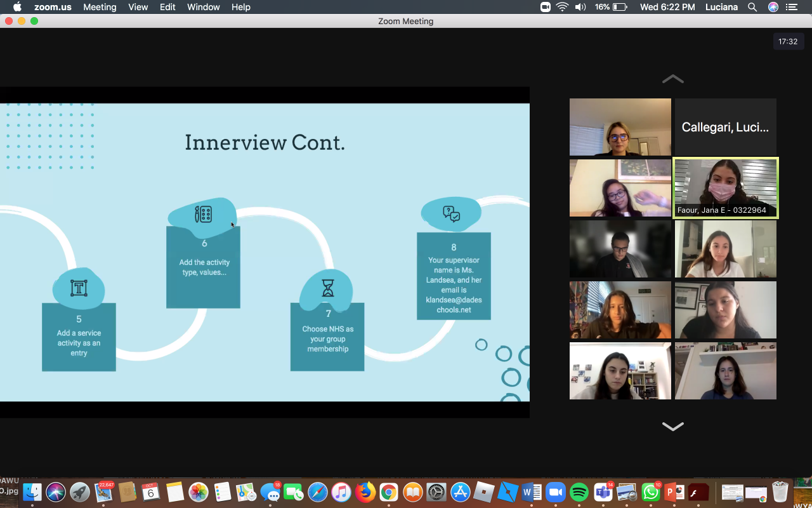Image resolution: width=812 pixels, height=508 pixels.
Task: Open Spotlight search in menu bar
Action: pos(752,7)
